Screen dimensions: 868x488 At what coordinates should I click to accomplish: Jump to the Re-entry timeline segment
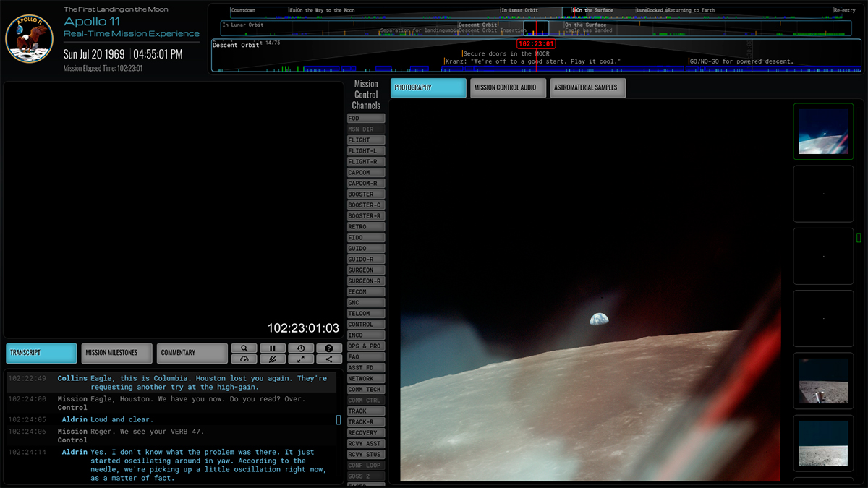click(845, 11)
